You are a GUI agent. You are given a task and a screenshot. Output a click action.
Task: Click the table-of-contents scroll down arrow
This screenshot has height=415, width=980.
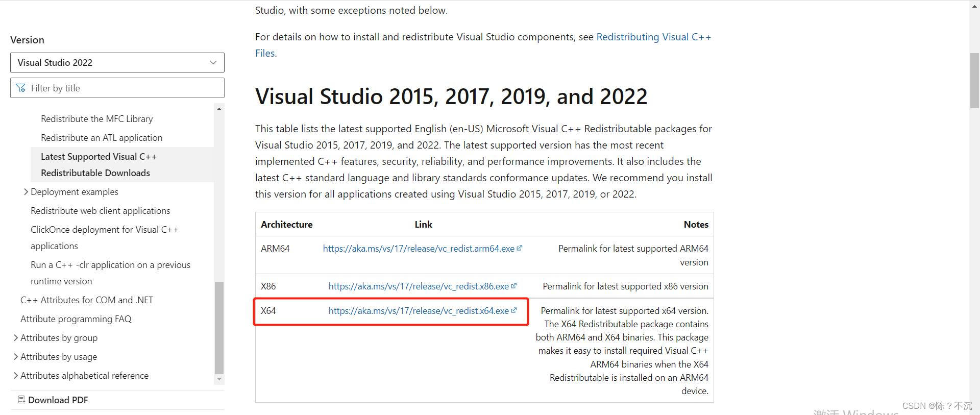pos(219,379)
